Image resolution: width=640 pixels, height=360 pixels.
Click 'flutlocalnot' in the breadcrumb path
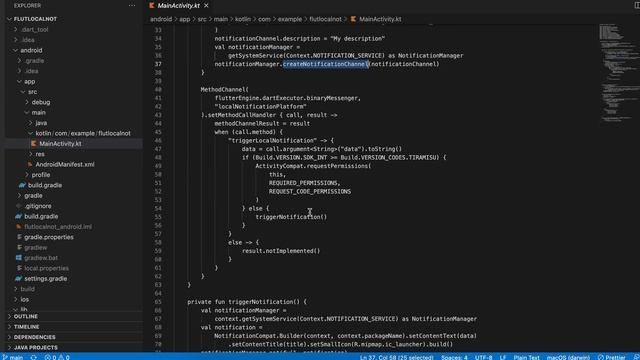click(x=325, y=19)
